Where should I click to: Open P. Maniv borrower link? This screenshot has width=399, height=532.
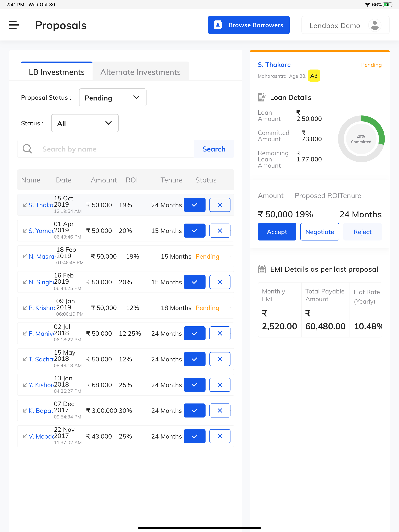click(41, 333)
